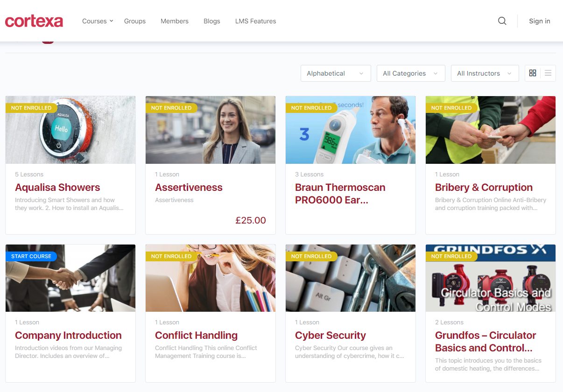Click the Start Course badge
The width and height of the screenshot is (563, 392).
(31, 256)
